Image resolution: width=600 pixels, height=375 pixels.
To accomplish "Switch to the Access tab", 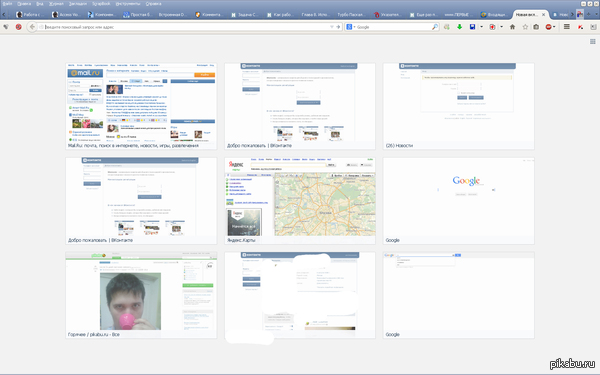I will pos(66,15).
